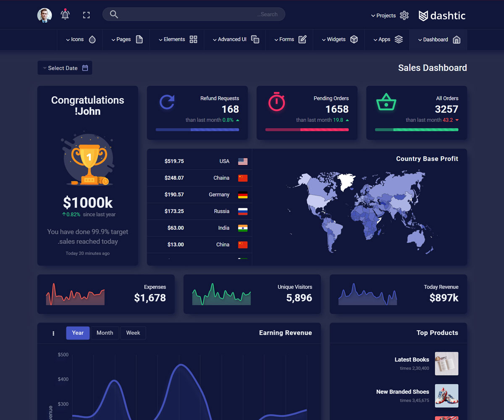Open the Latest Books thumbnail
504x420 pixels.
(x=446, y=363)
